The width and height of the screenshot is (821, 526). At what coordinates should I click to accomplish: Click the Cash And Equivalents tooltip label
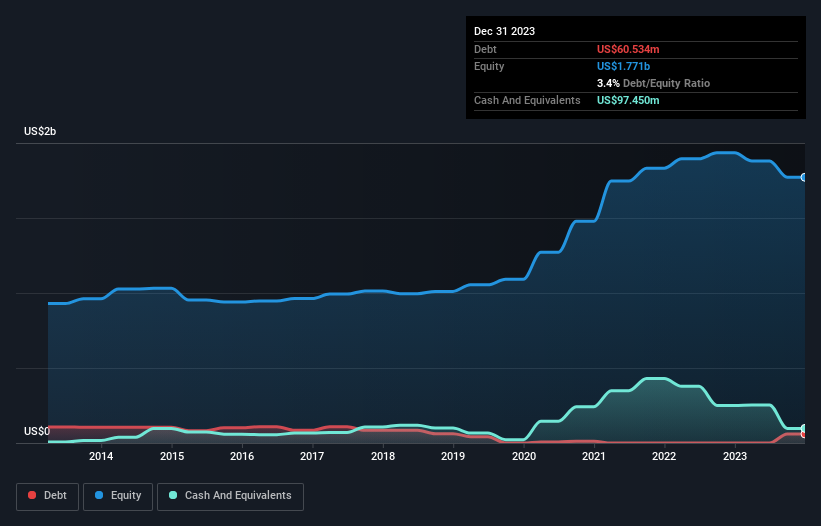click(527, 100)
